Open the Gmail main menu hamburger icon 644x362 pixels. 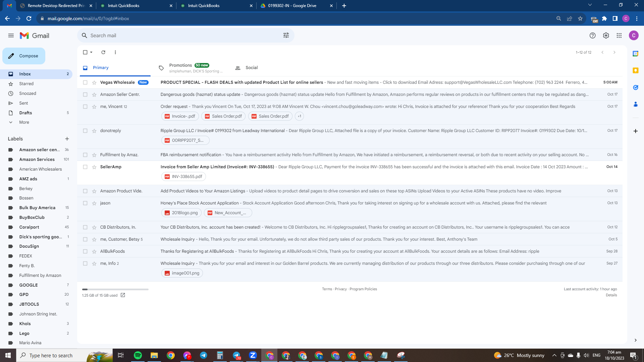pyautogui.click(x=11, y=36)
